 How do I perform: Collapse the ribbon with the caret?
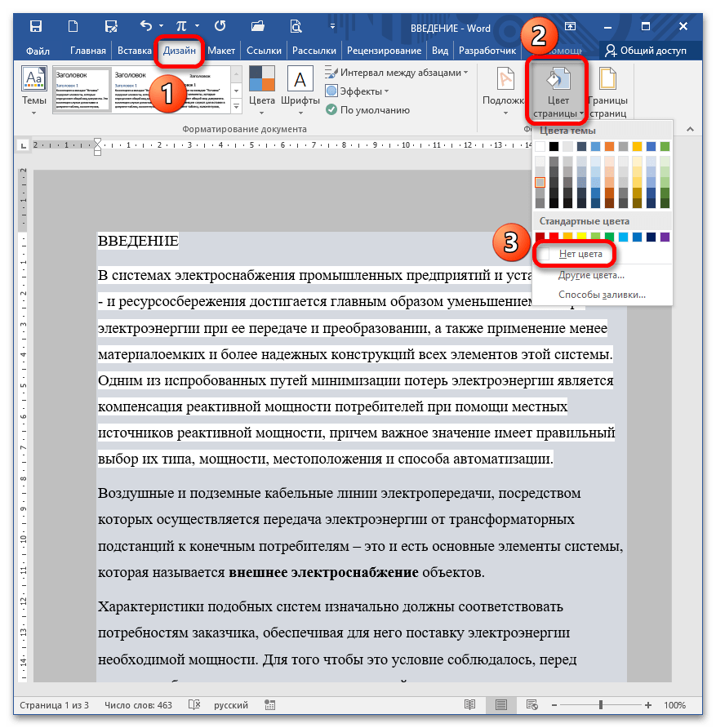point(690,129)
